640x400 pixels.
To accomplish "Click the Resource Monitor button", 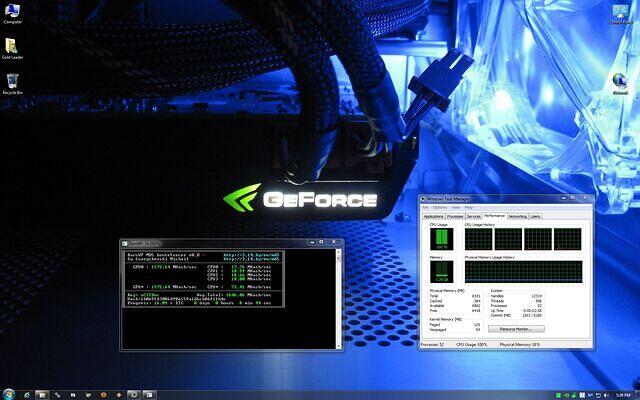I will (521, 328).
